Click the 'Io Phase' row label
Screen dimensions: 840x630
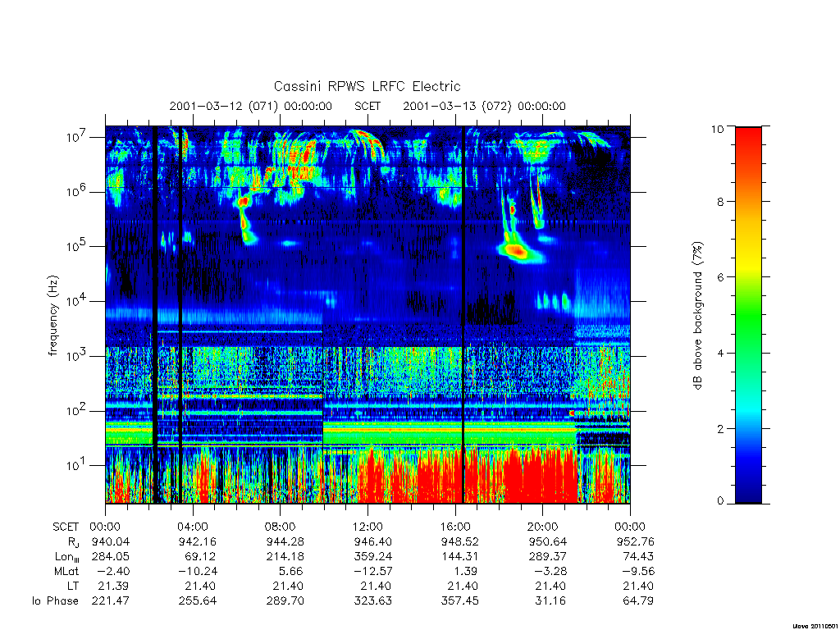(55, 601)
